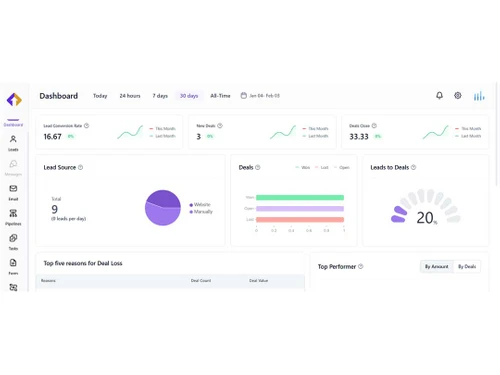
Task: Select the All-Time filter
Action: tap(220, 96)
